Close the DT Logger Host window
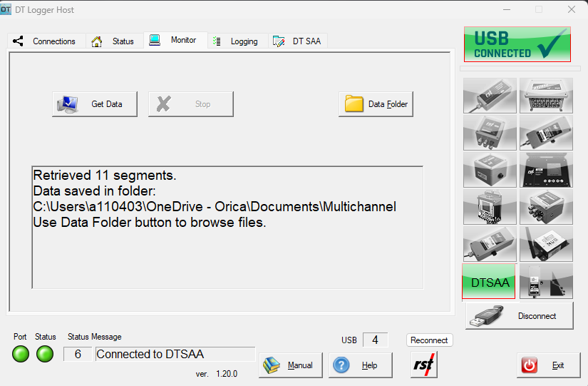588x386 pixels. tap(572, 9)
